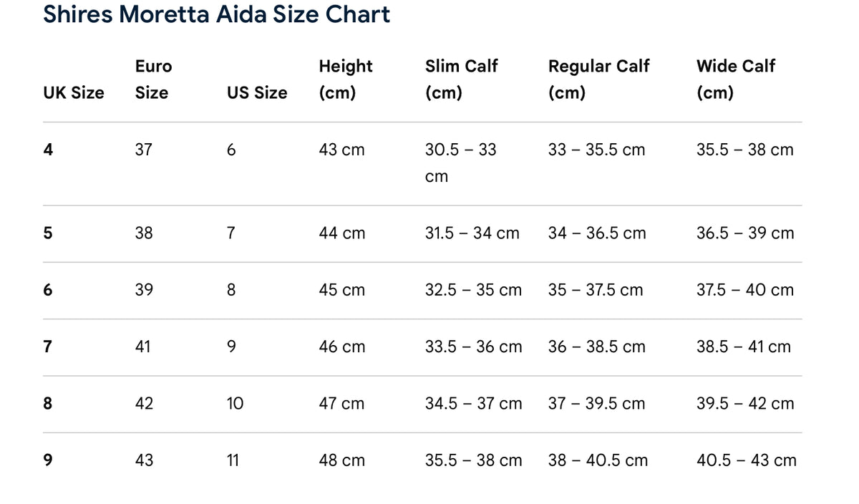Click the 48 cm height cell
859x504 pixels.
(x=342, y=460)
